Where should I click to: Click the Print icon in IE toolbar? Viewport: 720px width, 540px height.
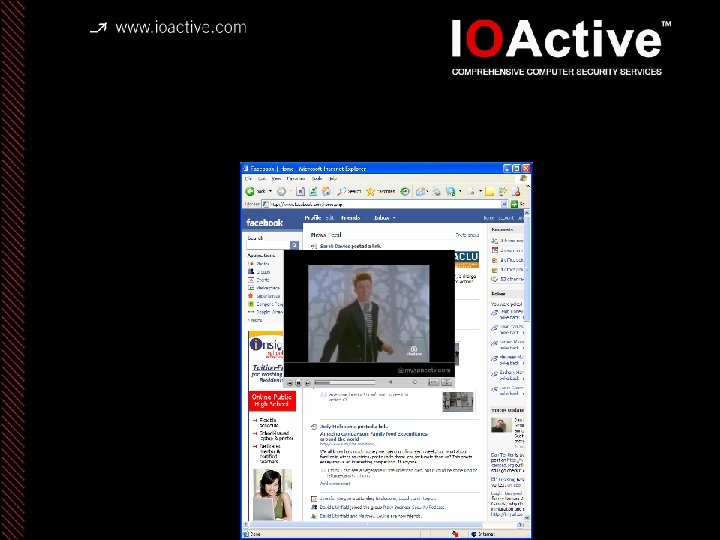(x=437, y=191)
